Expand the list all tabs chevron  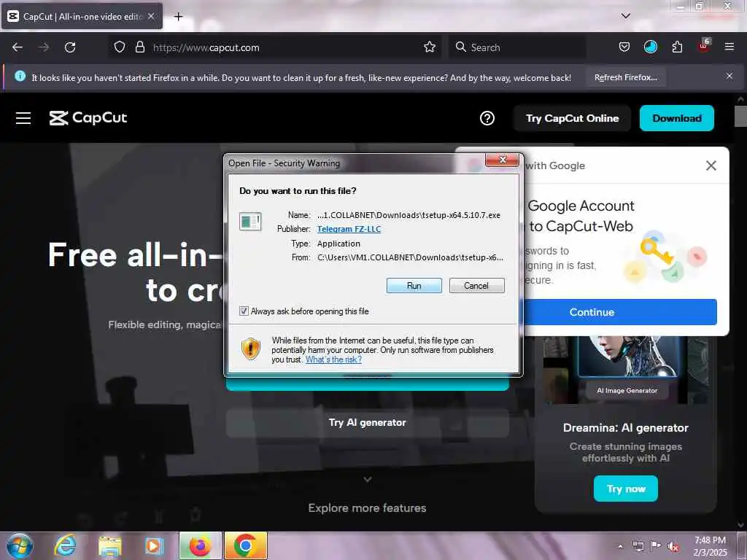(625, 16)
